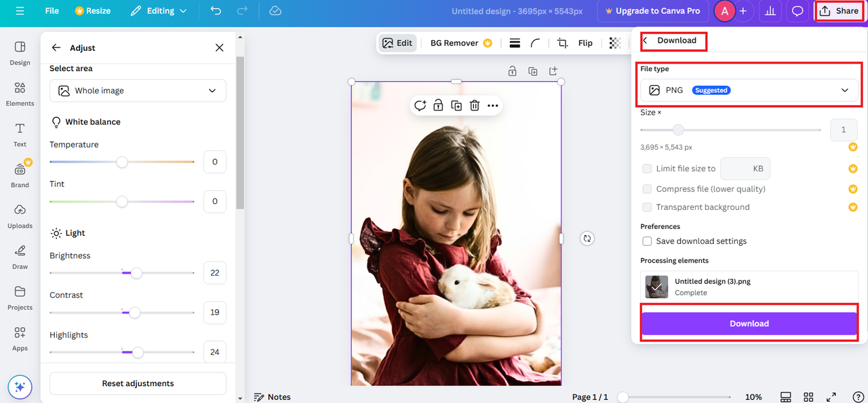Open the Text sidebar tab
This screenshot has height=403, width=868.
click(20, 135)
